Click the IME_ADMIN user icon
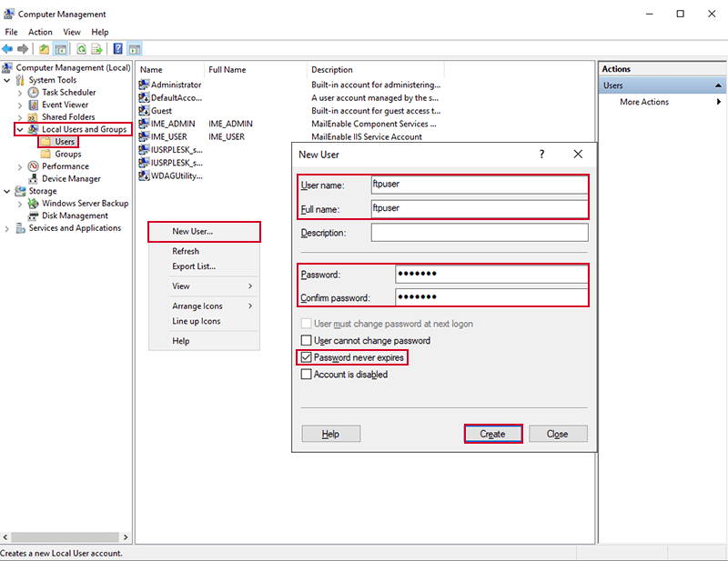This screenshot has height=561, width=728. [144, 124]
